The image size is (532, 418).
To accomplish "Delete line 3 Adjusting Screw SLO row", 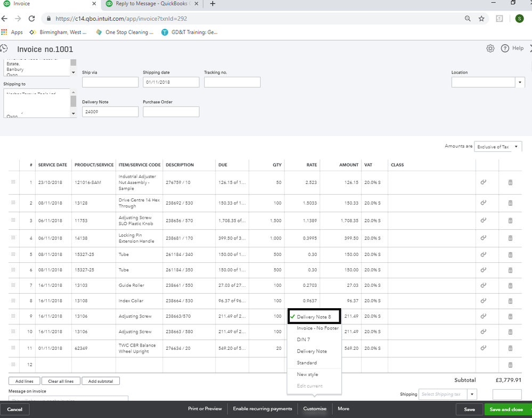I will coord(510,220).
